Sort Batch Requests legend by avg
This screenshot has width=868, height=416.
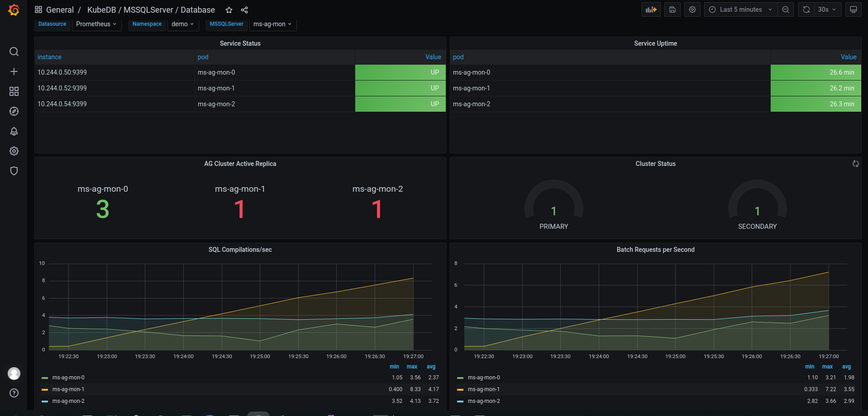click(x=846, y=367)
